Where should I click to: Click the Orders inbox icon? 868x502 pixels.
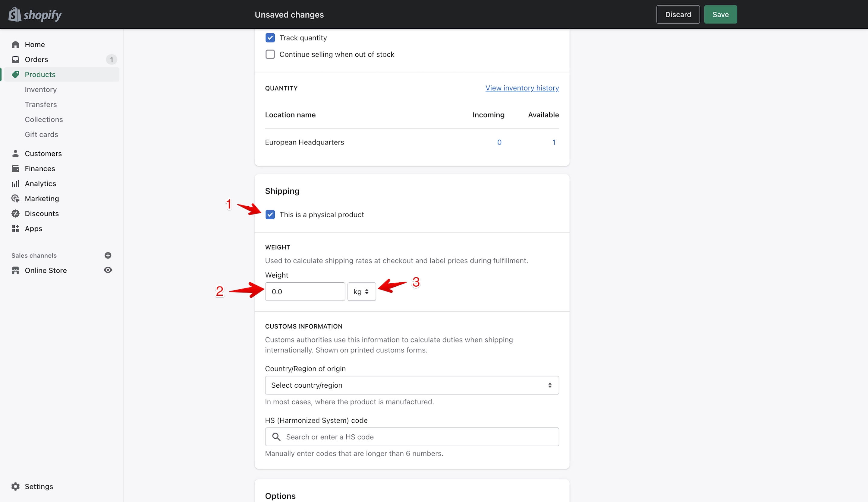tap(15, 59)
